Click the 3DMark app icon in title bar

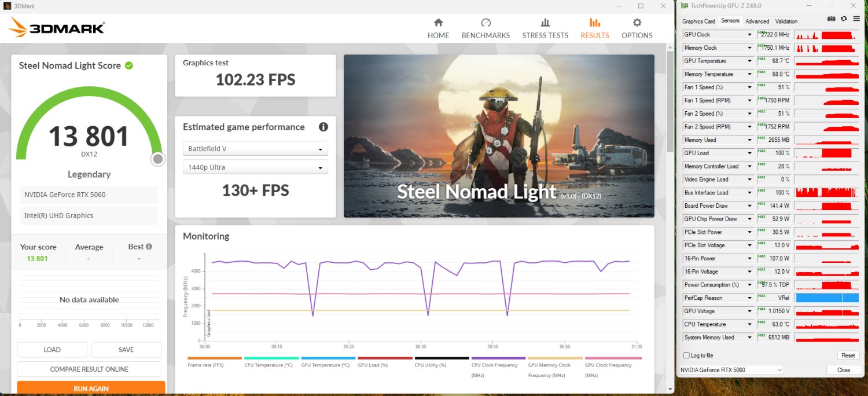[7, 6]
